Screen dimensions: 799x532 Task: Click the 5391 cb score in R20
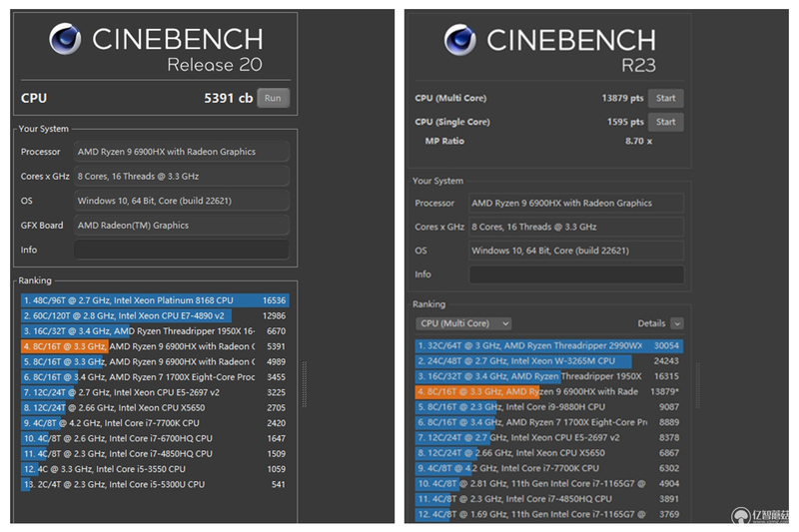tap(229, 98)
